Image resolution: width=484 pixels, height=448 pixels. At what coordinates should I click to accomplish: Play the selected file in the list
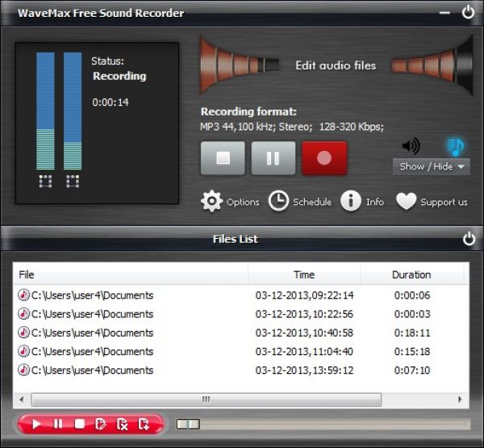click(35, 424)
